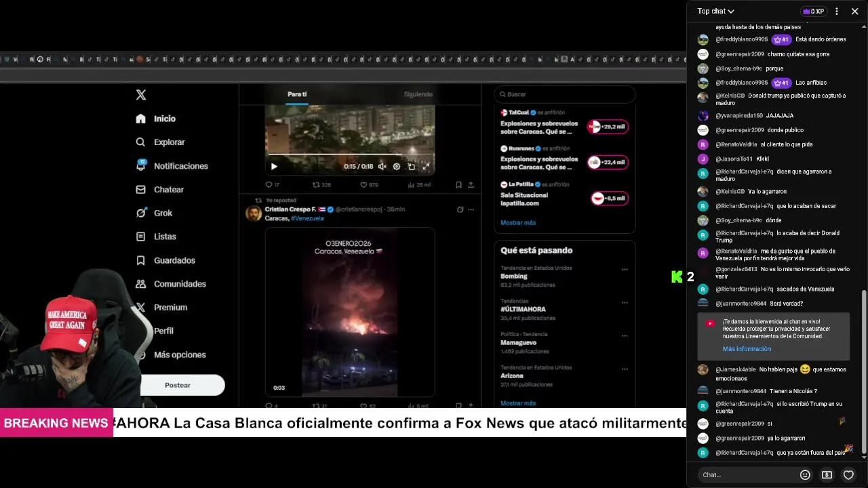
Task: Open more options for the Bombing trend
Action: point(625,270)
